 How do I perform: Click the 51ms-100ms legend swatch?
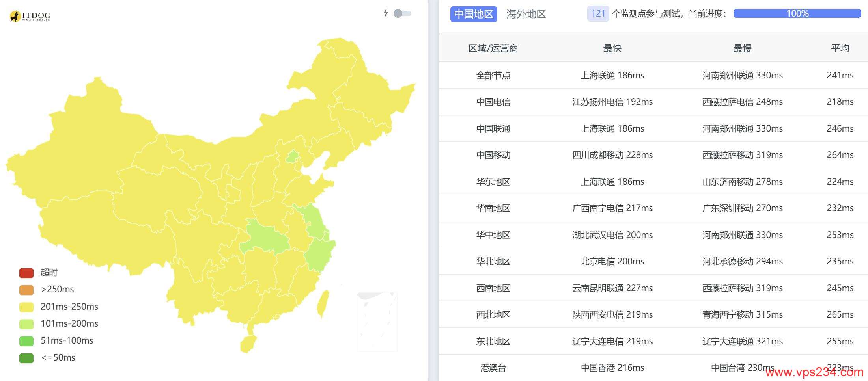pyautogui.click(x=26, y=341)
